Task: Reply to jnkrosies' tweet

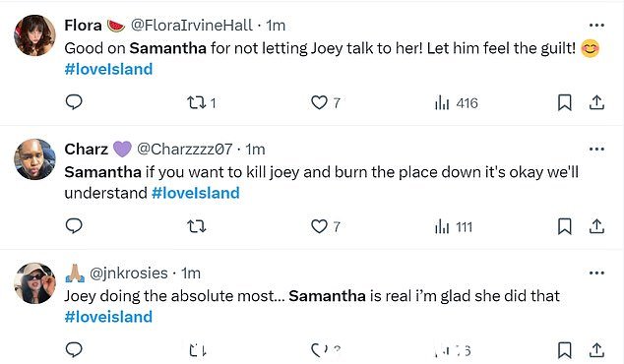Action: [74, 349]
